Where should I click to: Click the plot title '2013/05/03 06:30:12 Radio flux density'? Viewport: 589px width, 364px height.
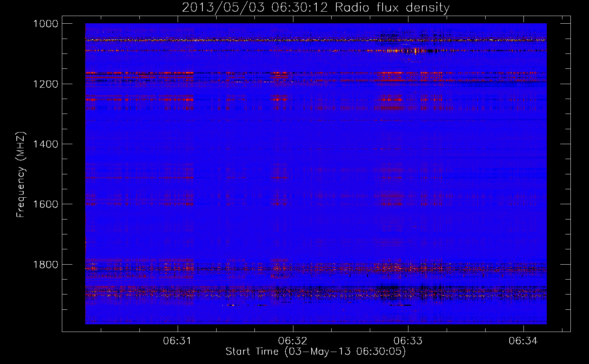tap(316, 7)
